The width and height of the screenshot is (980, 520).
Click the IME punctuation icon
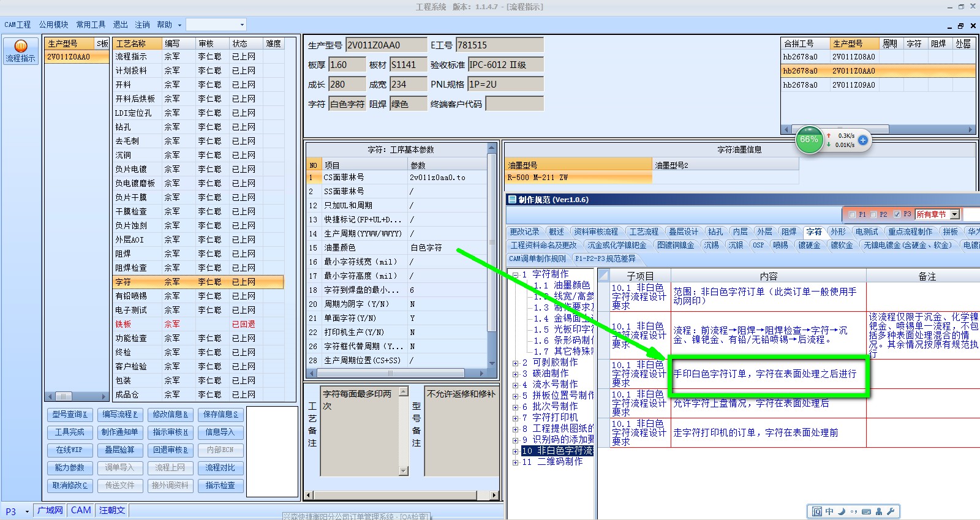[854, 511]
